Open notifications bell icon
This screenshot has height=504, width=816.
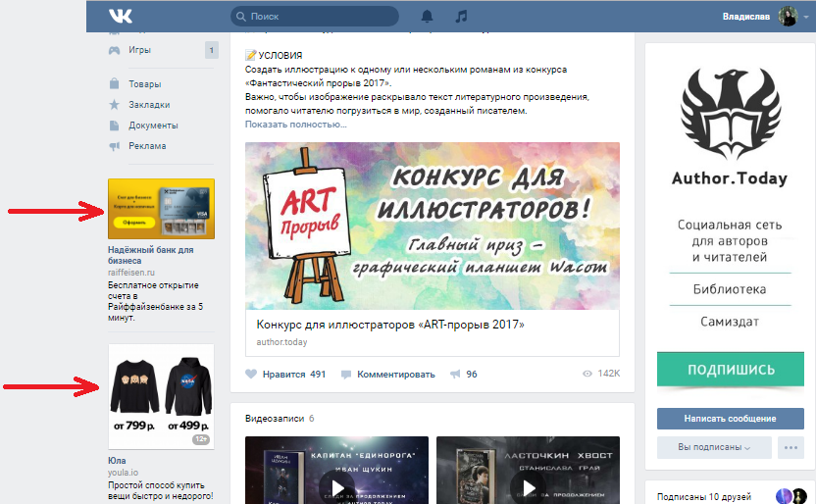[427, 16]
